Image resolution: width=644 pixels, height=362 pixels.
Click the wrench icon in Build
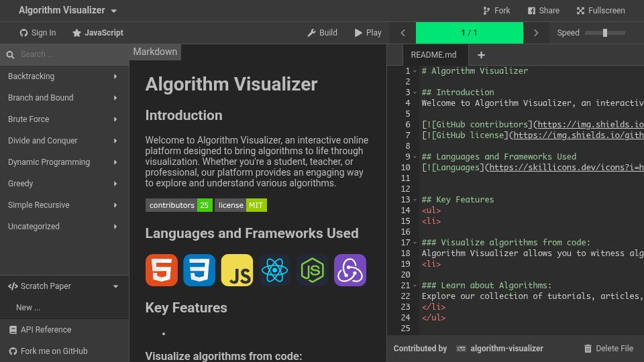point(312,33)
